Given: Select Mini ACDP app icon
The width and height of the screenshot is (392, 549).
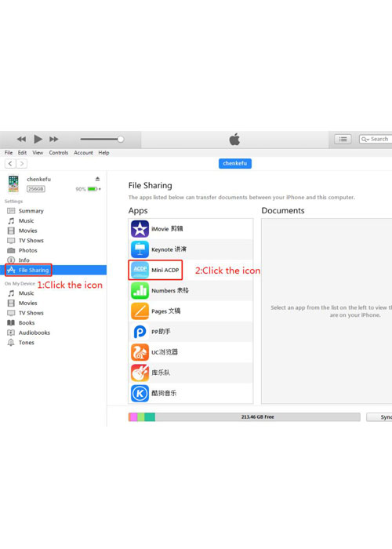Looking at the screenshot, I should pos(140,270).
